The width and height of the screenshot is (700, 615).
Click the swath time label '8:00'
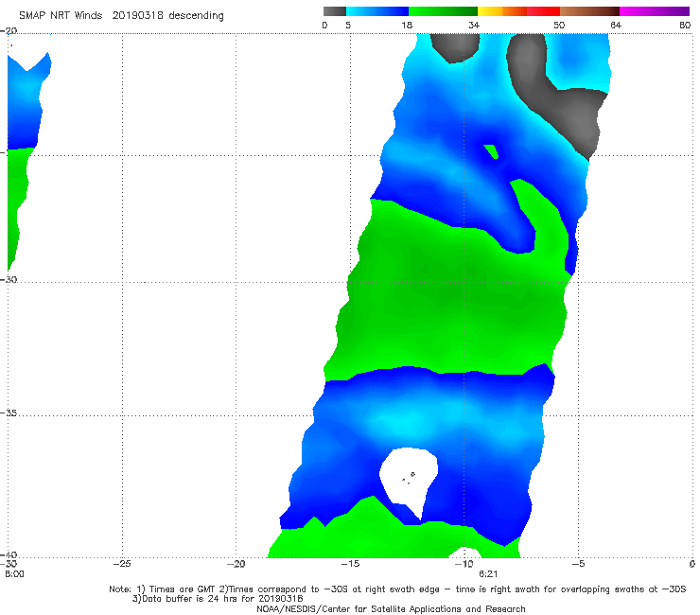14,574
